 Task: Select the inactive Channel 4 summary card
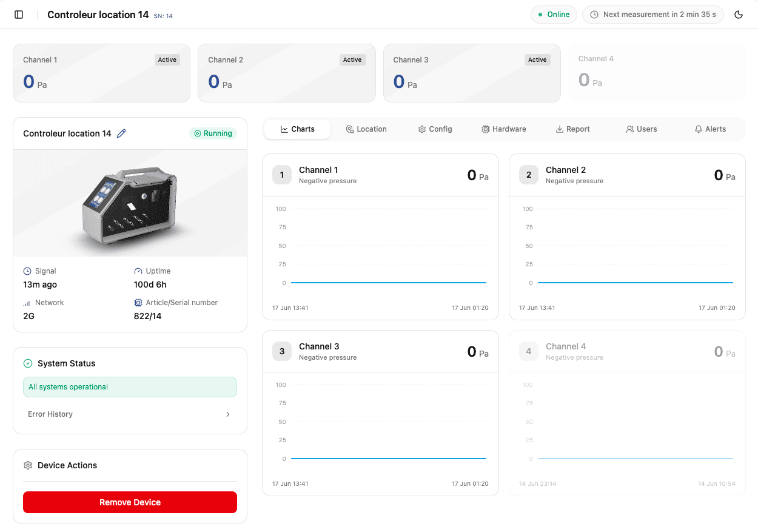(657, 73)
